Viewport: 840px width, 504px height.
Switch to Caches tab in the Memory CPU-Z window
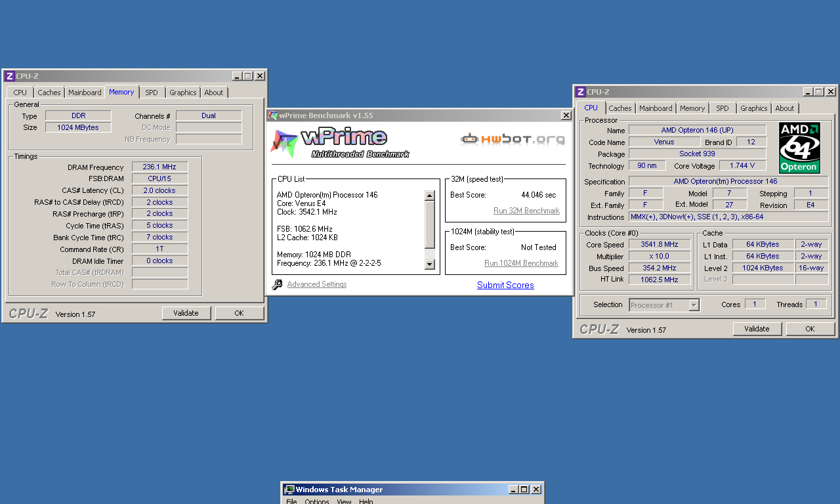coord(49,93)
